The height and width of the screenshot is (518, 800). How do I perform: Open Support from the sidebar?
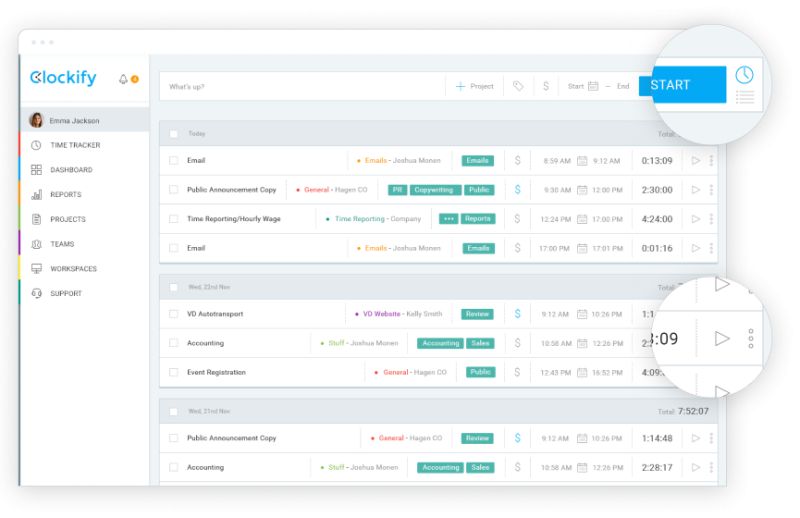pos(65,293)
